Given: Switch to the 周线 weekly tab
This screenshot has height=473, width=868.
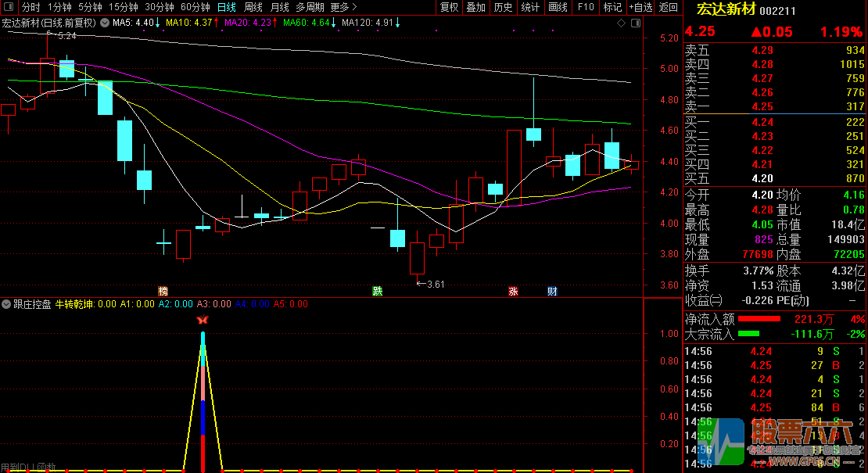Looking at the screenshot, I should (x=253, y=7).
